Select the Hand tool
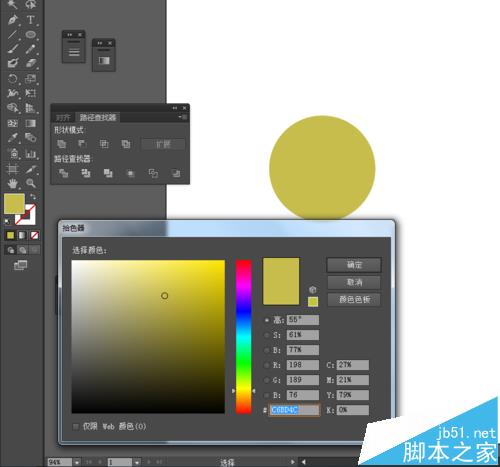Image resolution: width=500 pixels, height=467 pixels. (x=13, y=183)
